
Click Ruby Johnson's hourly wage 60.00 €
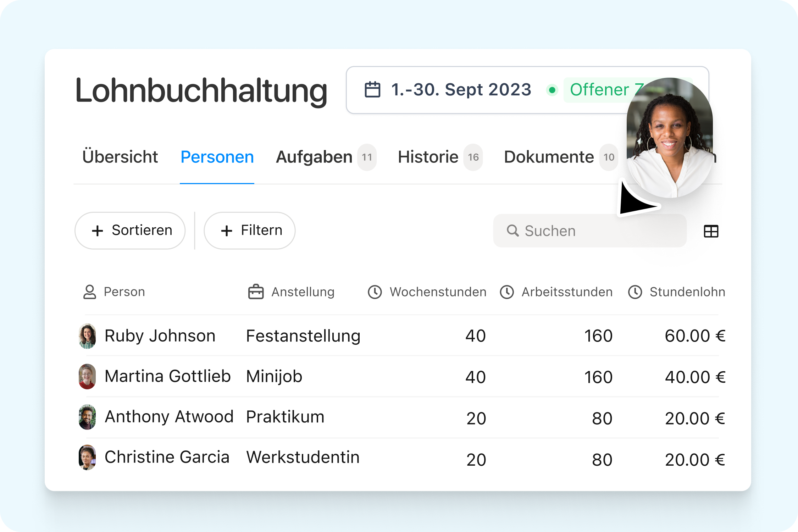[695, 336]
